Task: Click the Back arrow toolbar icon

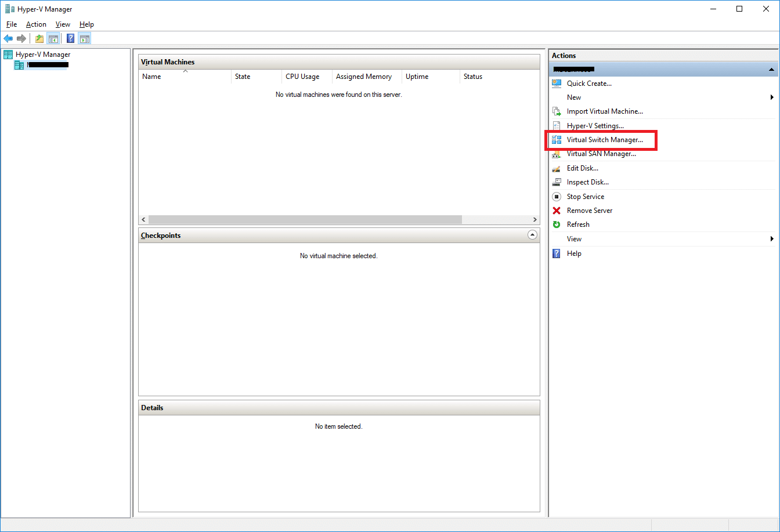Action: click(8, 39)
